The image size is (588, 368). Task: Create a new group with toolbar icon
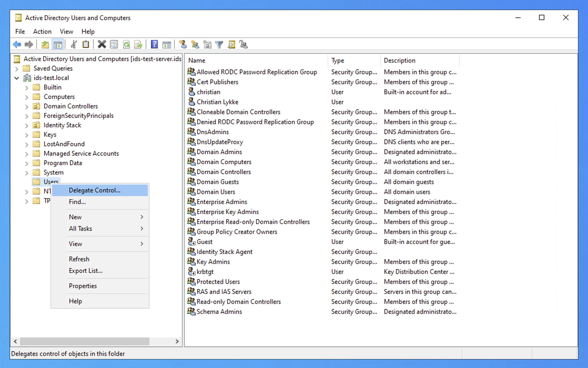[195, 44]
